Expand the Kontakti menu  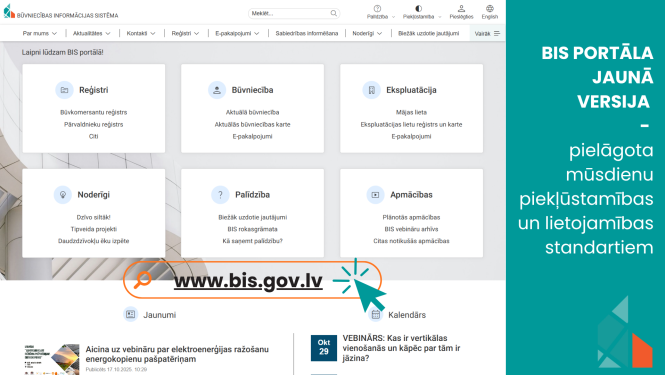[x=141, y=33]
